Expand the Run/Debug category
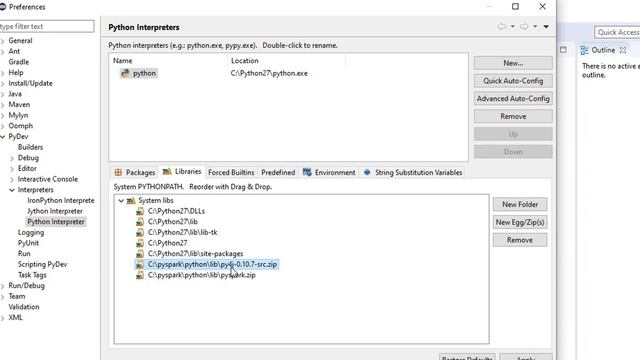 click(3, 286)
